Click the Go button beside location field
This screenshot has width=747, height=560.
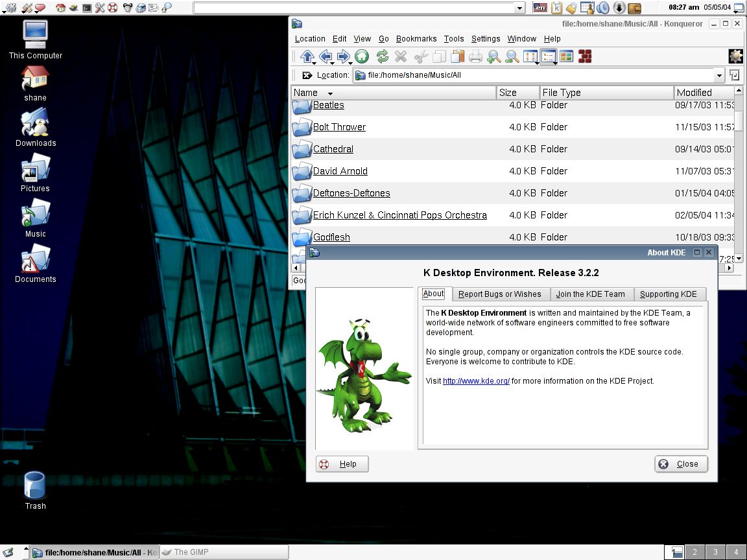click(734, 75)
